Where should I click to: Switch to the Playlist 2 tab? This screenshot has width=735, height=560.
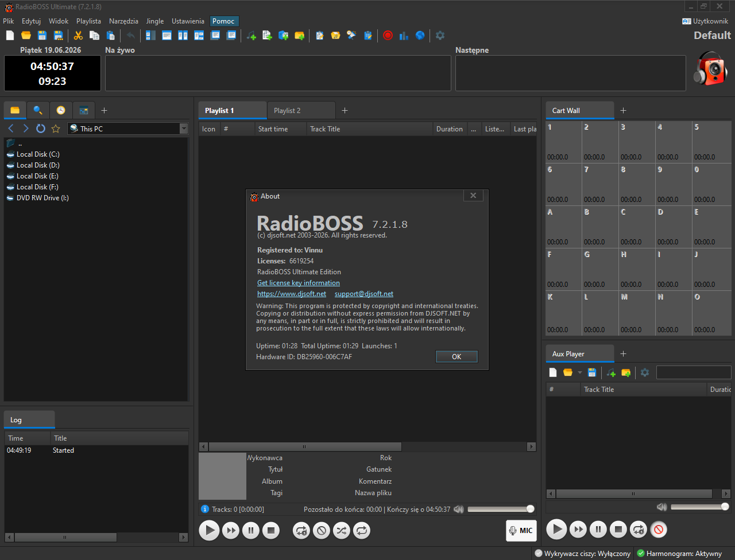[301, 110]
